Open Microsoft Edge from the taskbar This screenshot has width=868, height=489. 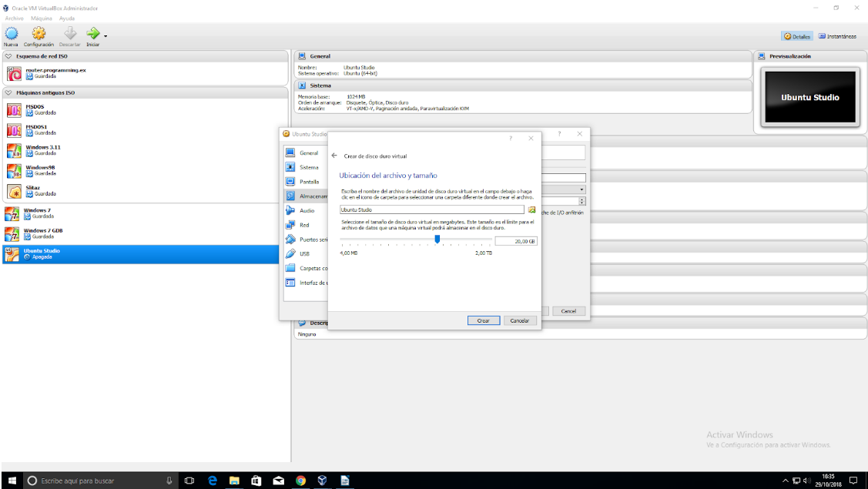pos(212,481)
